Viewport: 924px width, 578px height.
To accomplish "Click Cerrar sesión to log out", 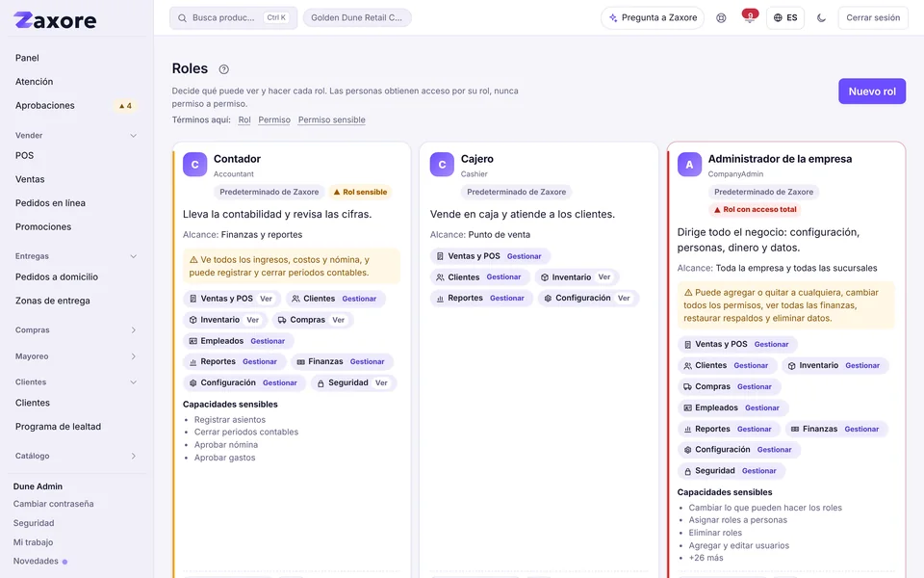I will coord(873,17).
